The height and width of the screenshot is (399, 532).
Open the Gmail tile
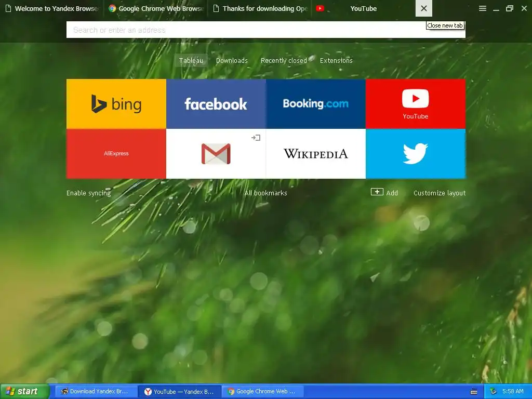coord(216,154)
